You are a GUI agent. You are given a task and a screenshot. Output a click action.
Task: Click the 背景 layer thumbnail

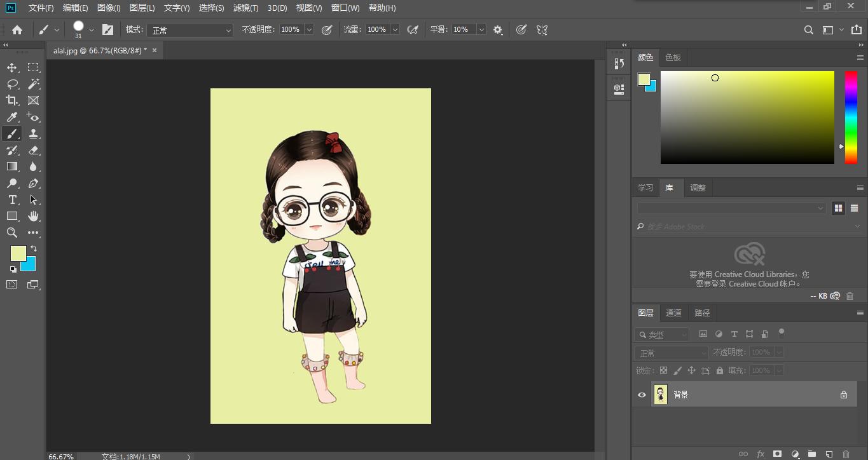[661, 395]
